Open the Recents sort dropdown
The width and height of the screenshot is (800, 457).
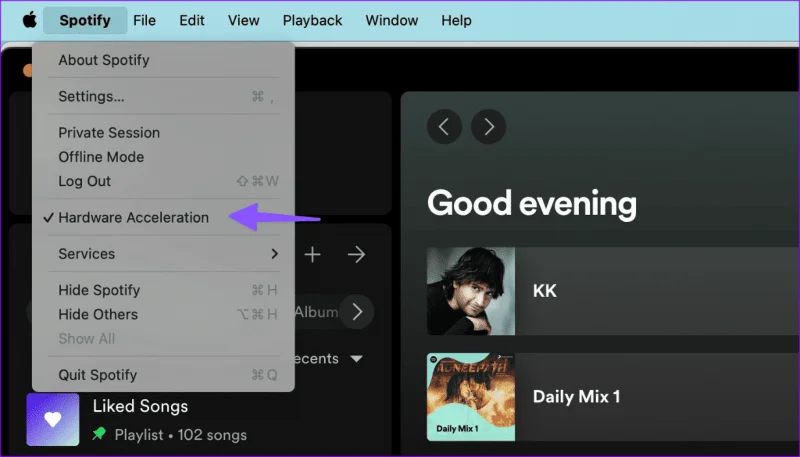pyautogui.click(x=328, y=359)
